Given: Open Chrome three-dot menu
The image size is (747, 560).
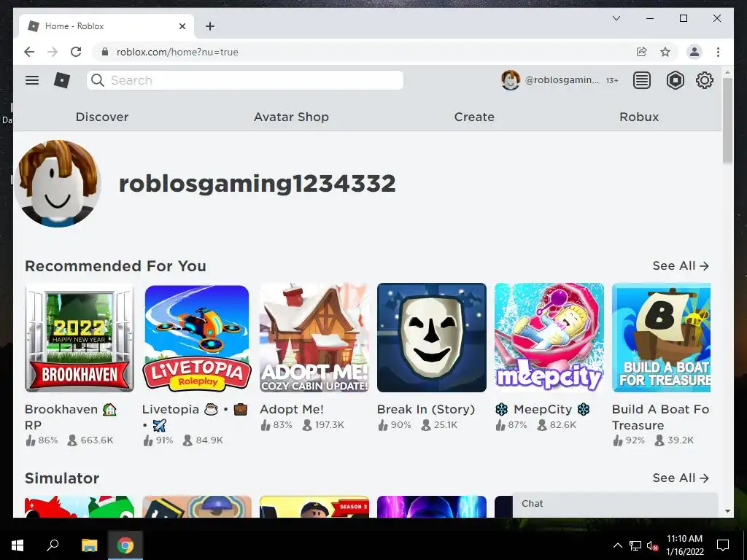Looking at the screenshot, I should click(x=718, y=52).
